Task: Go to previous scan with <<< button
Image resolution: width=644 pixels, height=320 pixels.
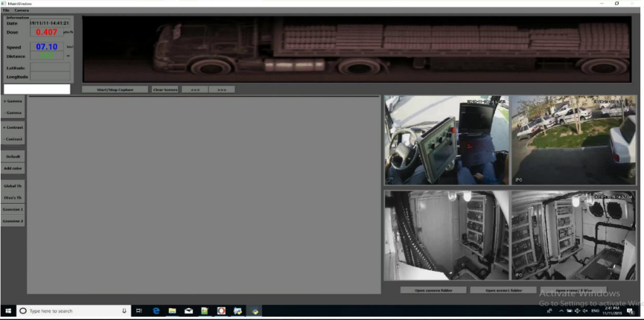Action: (x=195, y=89)
